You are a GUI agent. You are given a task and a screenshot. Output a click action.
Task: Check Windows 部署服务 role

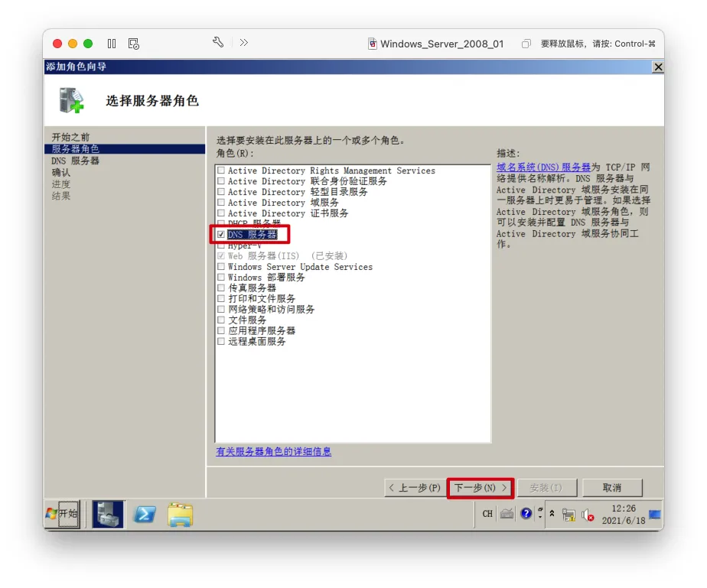coord(221,277)
